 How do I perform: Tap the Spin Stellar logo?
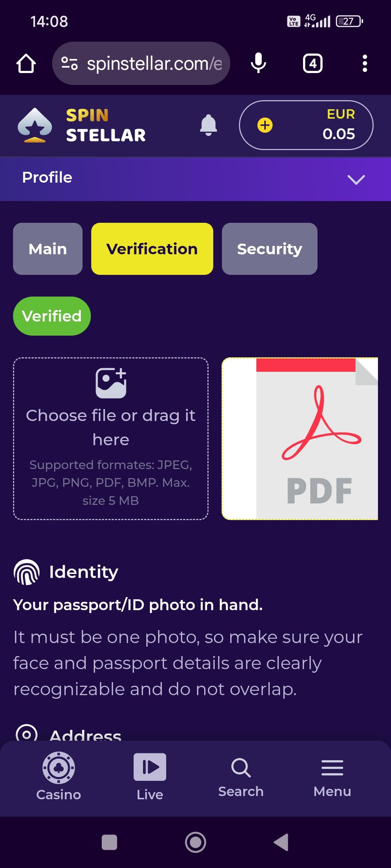82,125
